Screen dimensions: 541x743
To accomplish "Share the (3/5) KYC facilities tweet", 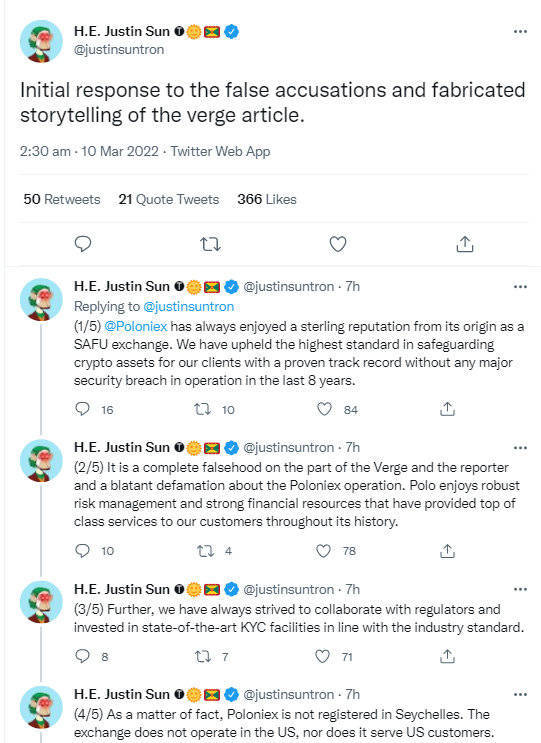I will point(447,656).
